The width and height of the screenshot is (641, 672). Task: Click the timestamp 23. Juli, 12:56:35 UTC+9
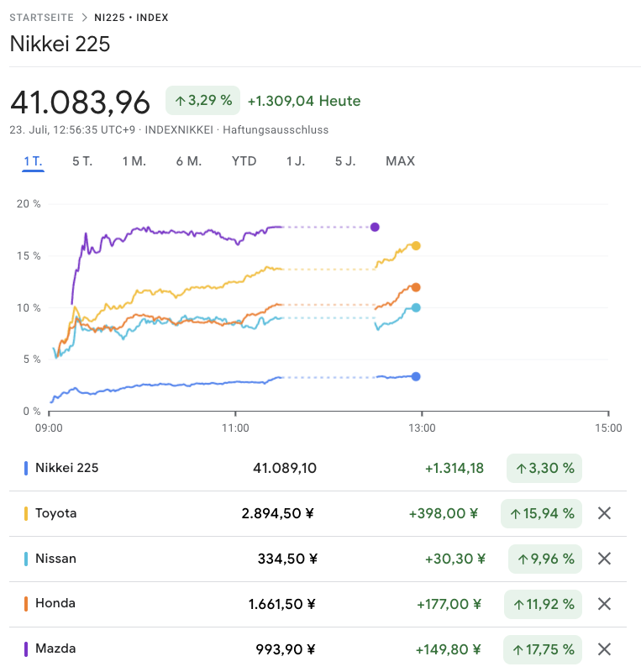tap(72, 130)
